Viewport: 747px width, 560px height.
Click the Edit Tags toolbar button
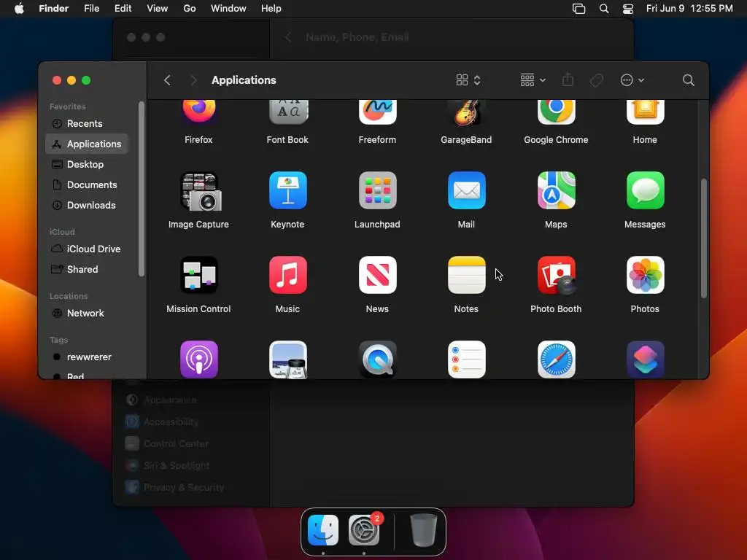coord(596,80)
